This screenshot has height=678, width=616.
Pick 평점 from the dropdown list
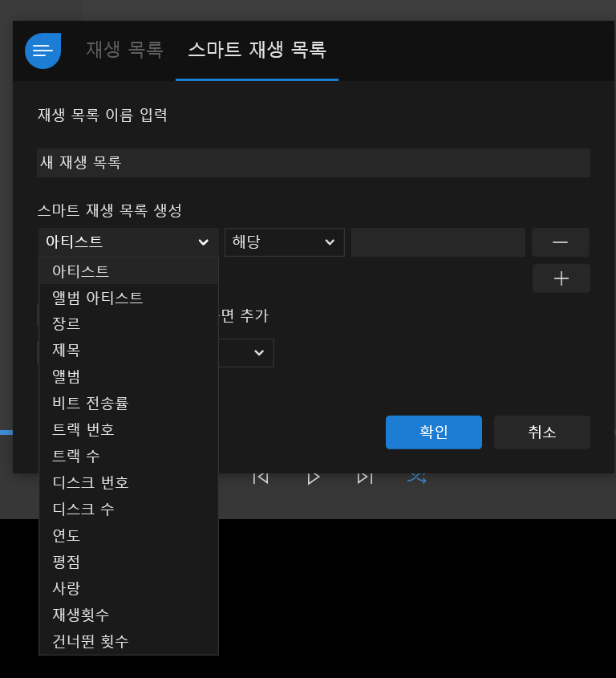pyautogui.click(x=128, y=562)
